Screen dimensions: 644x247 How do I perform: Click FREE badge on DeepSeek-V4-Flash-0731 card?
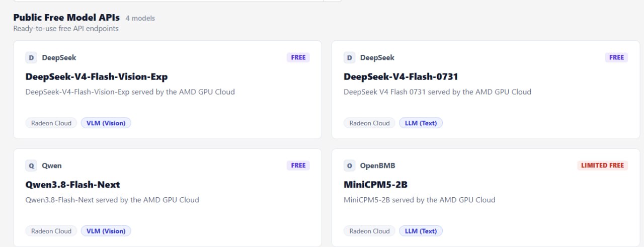(616, 57)
